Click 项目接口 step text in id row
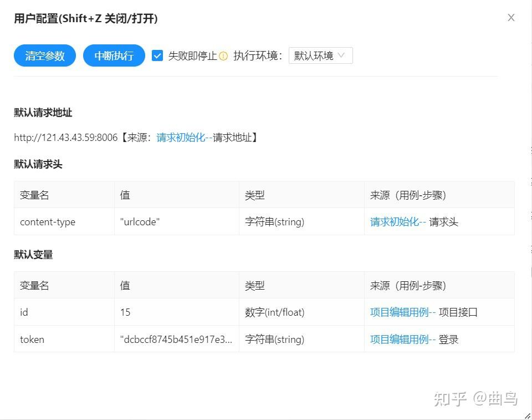This screenshot has width=532, height=420. point(458,312)
